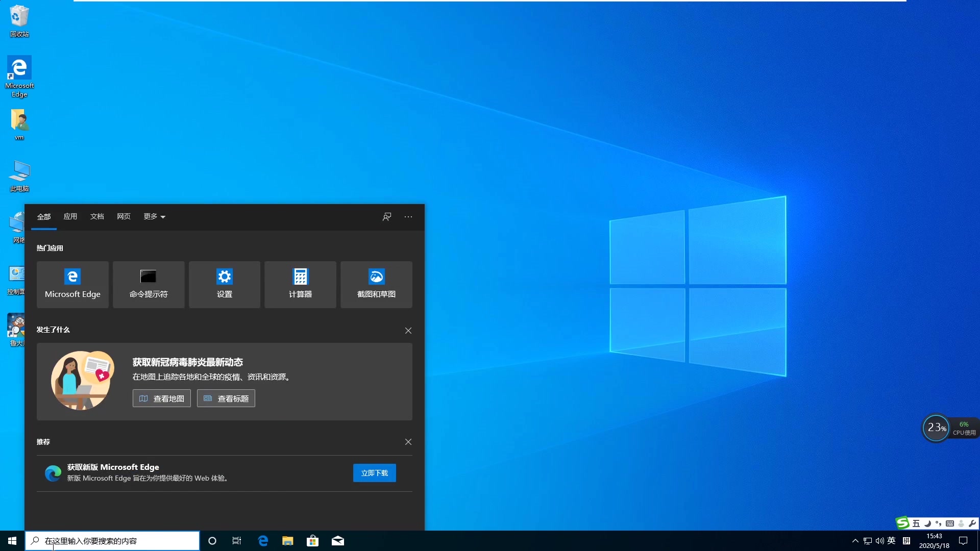
Task: Switch to the 应用 tab
Action: coord(70,216)
